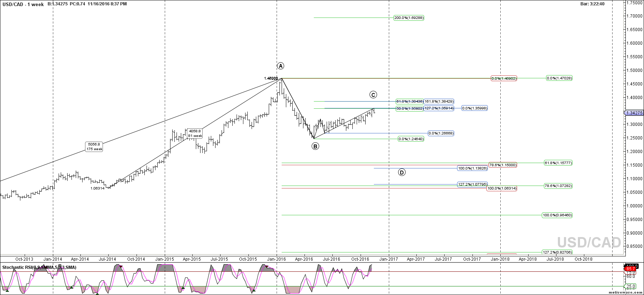644x295 pixels.
Task: Select the 127.2%(0.82706) label
Action: click(x=557, y=252)
